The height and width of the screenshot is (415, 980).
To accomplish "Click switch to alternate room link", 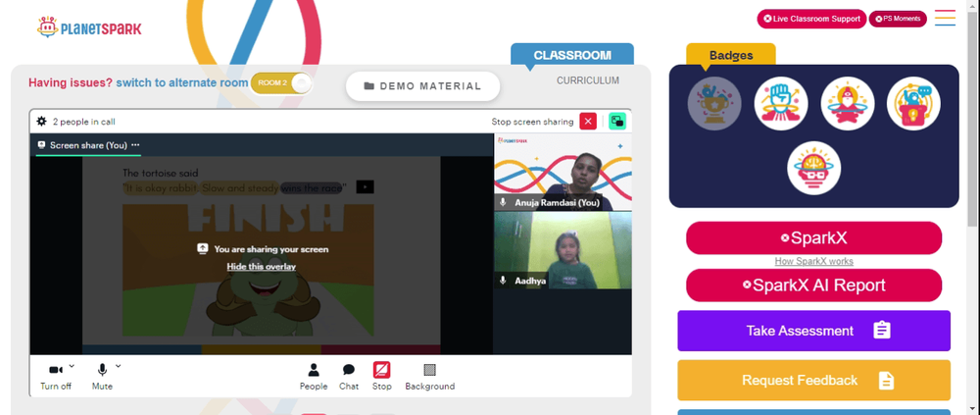I will click(x=182, y=82).
